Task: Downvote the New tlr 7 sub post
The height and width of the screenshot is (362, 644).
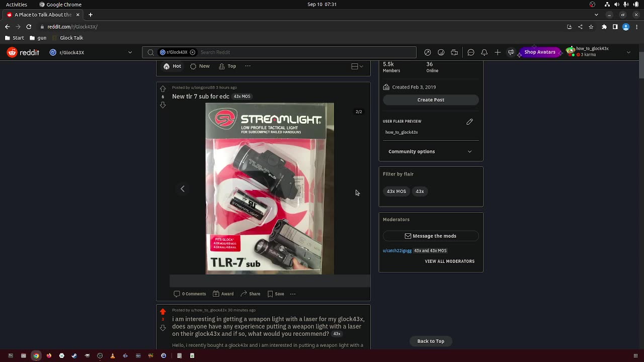Action: pyautogui.click(x=163, y=105)
